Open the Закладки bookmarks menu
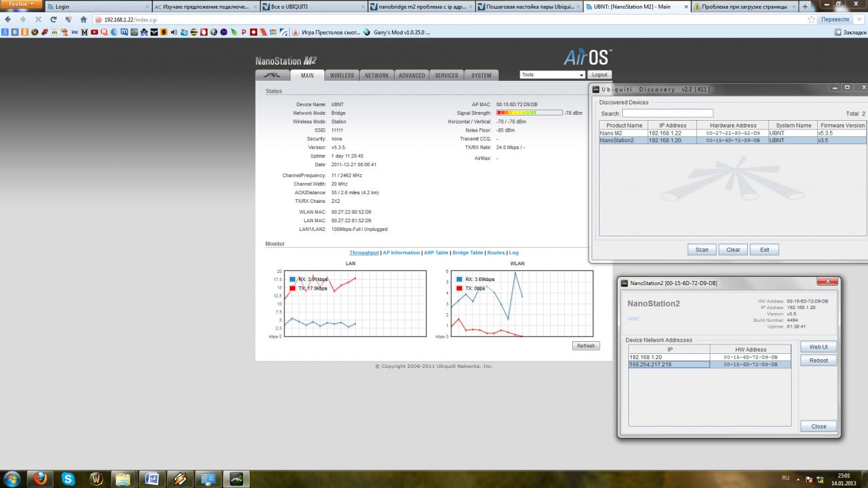The width and height of the screenshot is (868, 488). coord(851,31)
